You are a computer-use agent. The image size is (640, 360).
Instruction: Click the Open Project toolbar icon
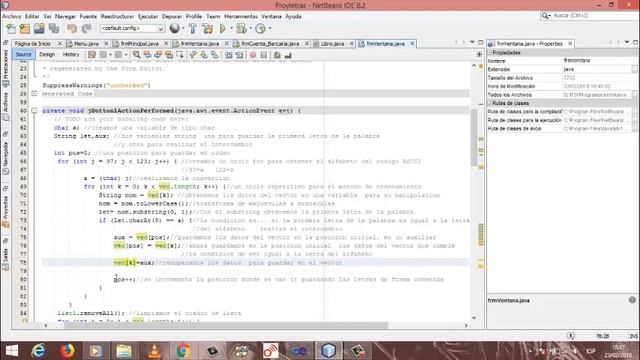(39, 29)
